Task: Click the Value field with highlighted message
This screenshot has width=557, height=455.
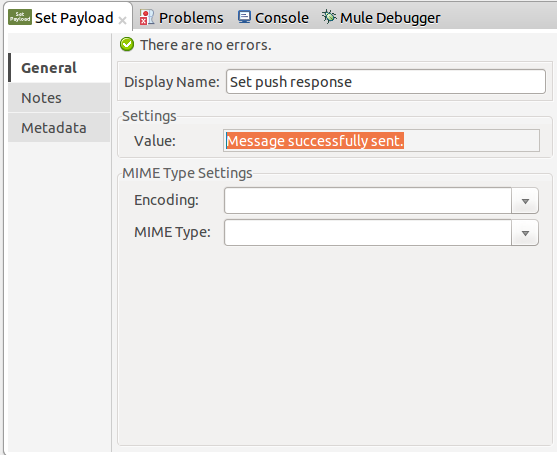Action: tap(382, 141)
